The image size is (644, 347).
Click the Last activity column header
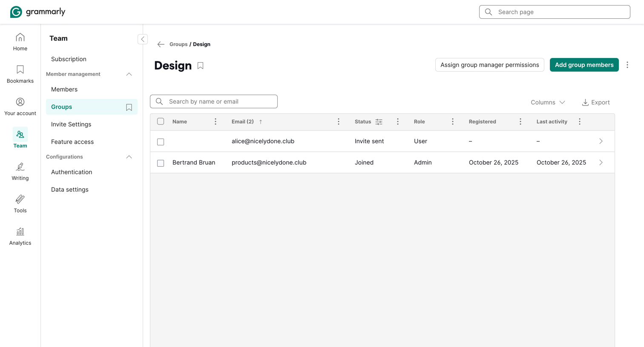coord(552,122)
